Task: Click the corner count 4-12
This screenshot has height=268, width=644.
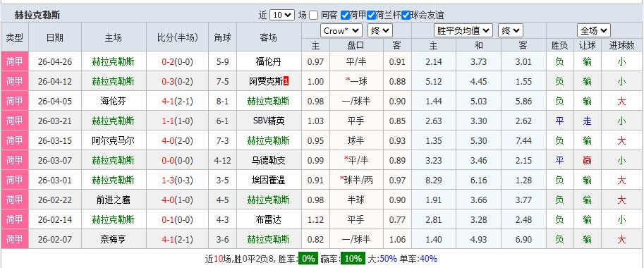Action: [222, 160]
